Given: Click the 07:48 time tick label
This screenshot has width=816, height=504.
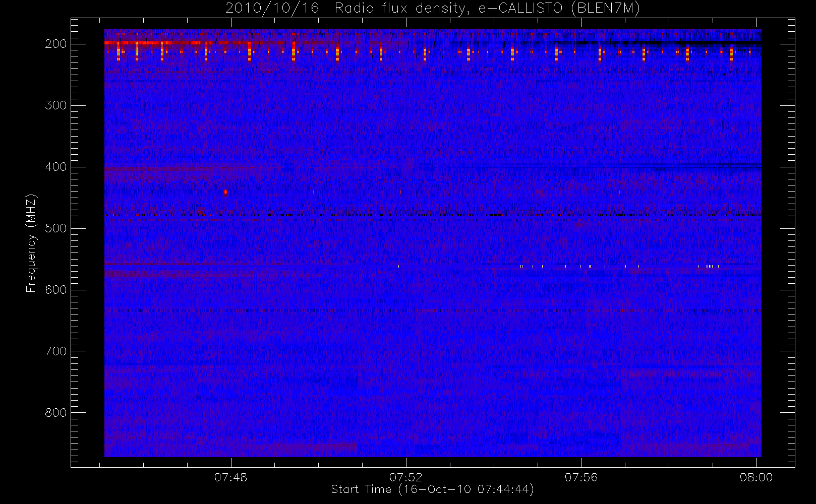Looking at the screenshot, I should point(231,477).
